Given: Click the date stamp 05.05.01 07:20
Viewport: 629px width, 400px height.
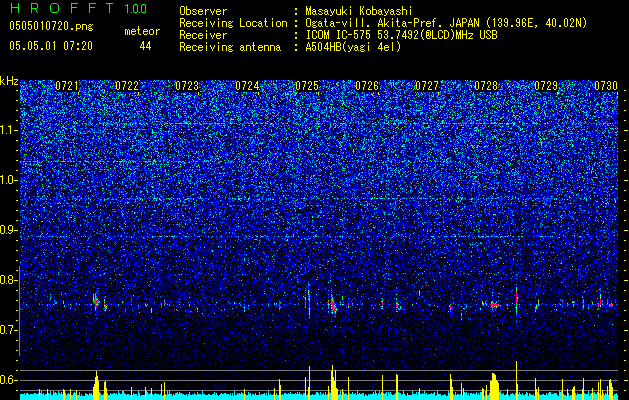Looking at the screenshot, I should click(51, 46).
